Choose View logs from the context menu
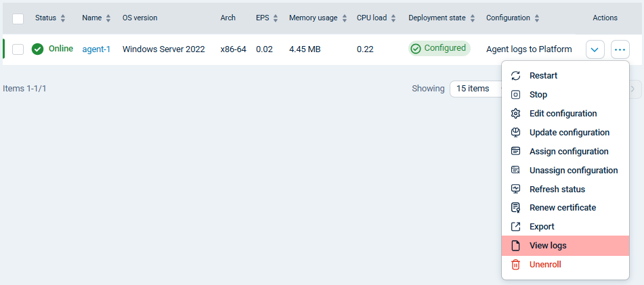Image resolution: width=644 pixels, height=285 pixels. [547, 246]
